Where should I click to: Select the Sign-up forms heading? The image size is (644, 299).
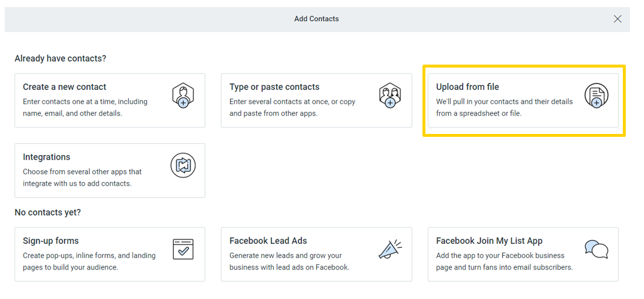(51, 241)
